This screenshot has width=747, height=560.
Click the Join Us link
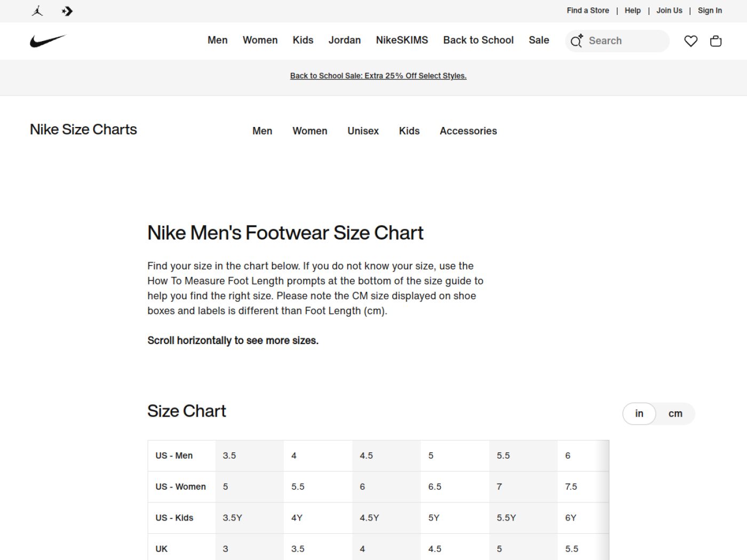[669, 11]
